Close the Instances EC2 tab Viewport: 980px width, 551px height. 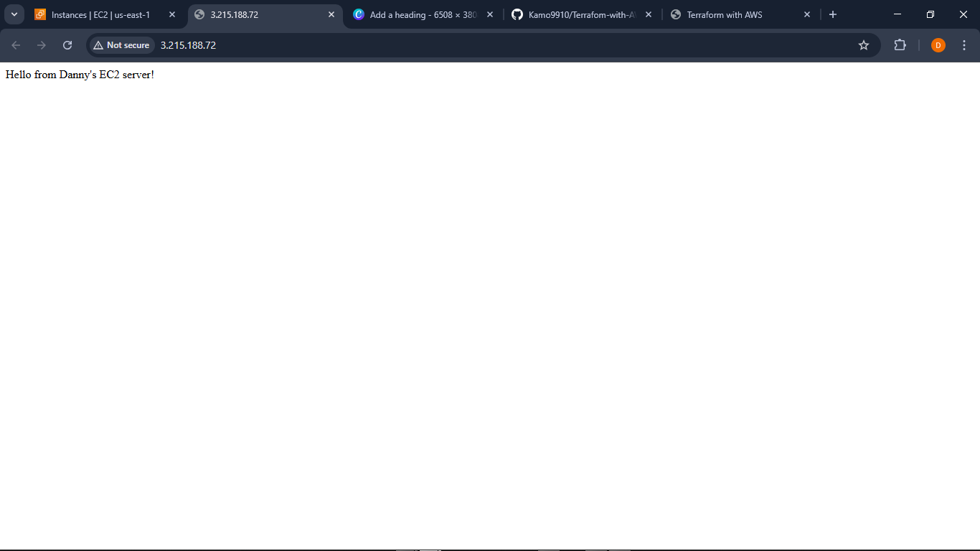[x=172, y=14]
